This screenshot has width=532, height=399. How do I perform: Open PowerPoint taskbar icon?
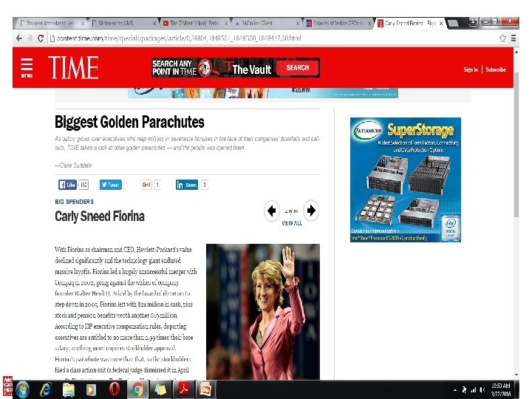pos(206,389)
